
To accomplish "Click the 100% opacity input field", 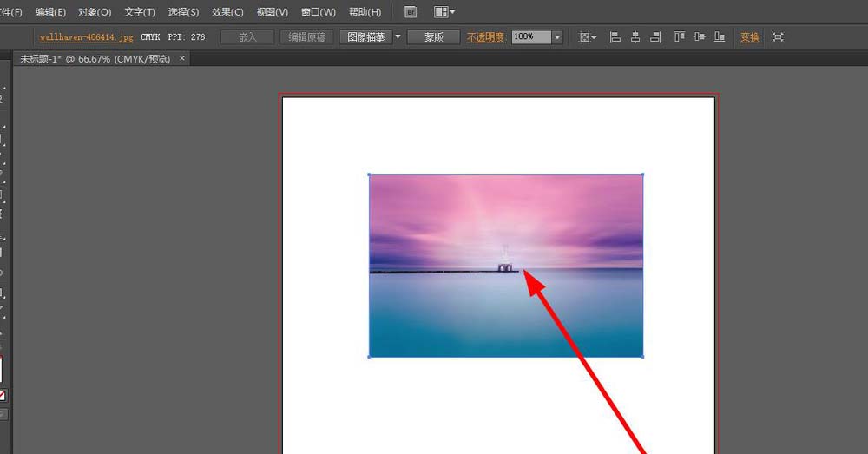I will [530, 37].
